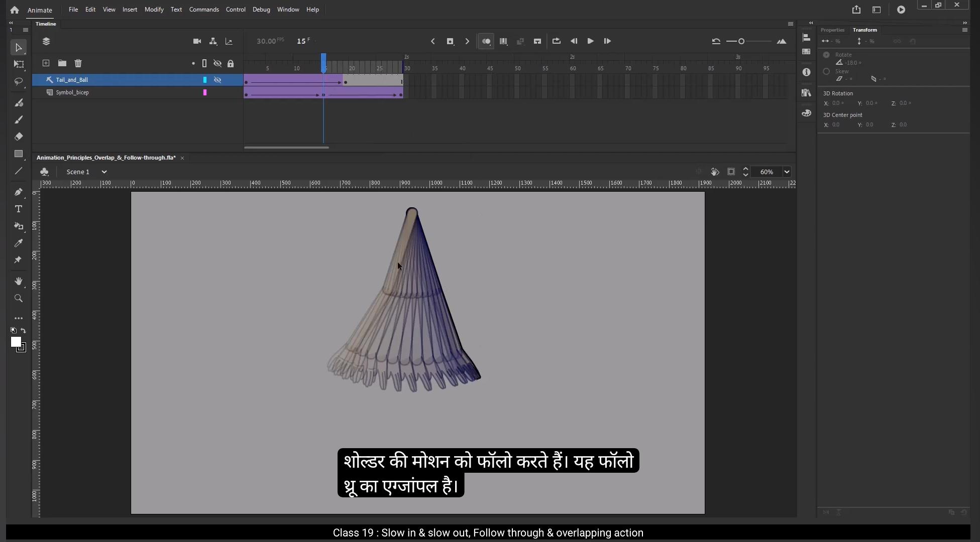The width and height of the screenshot is (980, 542).
Task: Select the Line tool
Action: (x=19, y=171)
